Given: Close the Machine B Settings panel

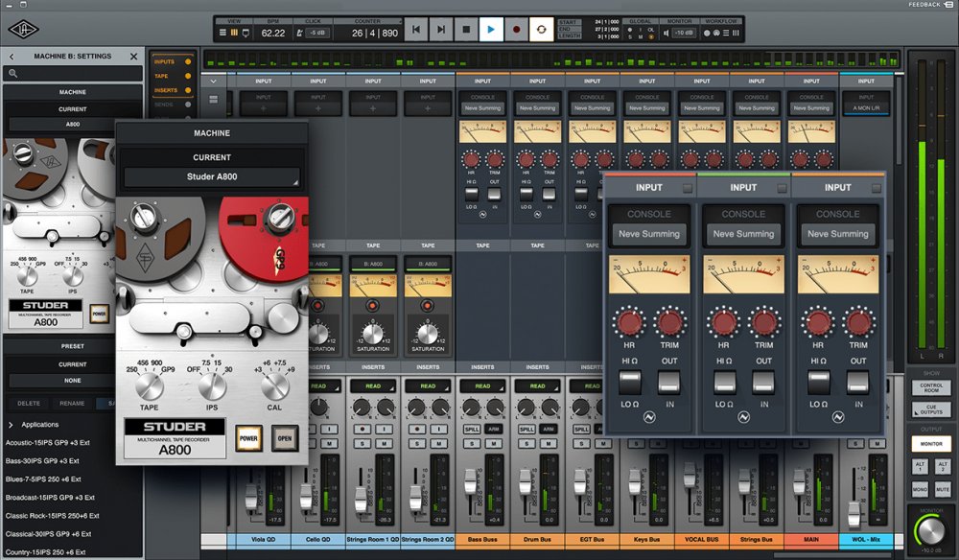Looking at the screenshot, I should pos(134,57).
